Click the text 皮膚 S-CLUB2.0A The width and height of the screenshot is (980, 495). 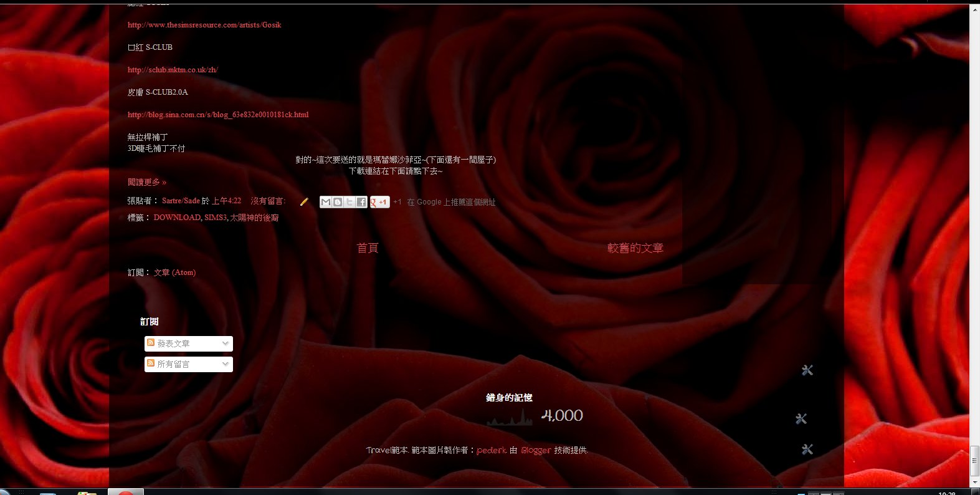158,92
